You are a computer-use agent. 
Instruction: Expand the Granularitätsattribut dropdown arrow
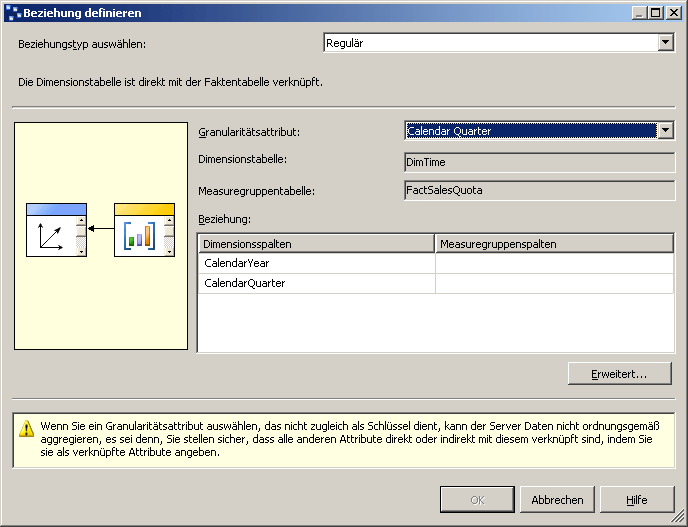[666, 131]
